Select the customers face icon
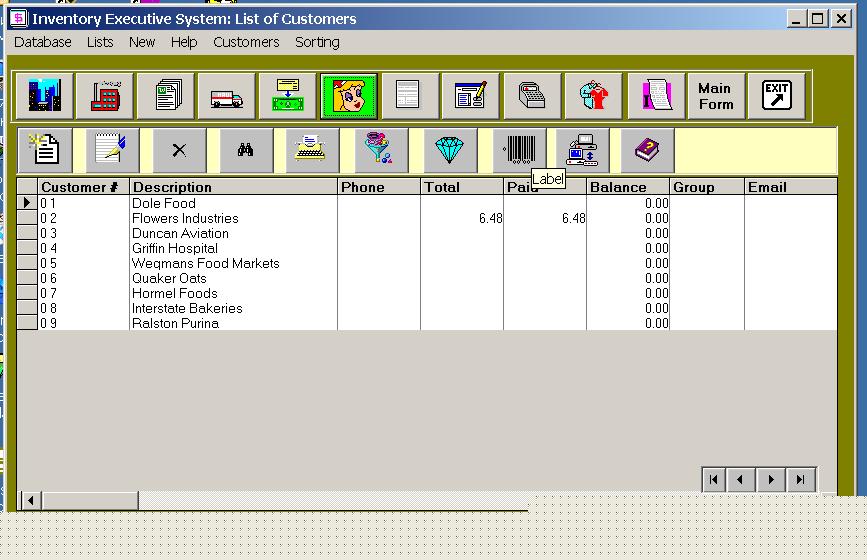The image size is (867, 560). [349, 96]
